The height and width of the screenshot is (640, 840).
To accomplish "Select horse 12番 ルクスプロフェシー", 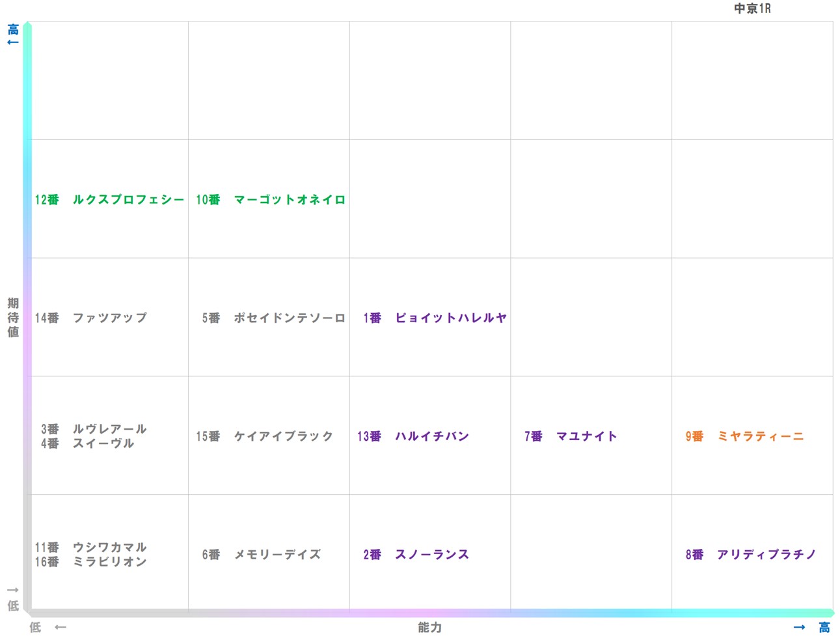I will 109,200.
